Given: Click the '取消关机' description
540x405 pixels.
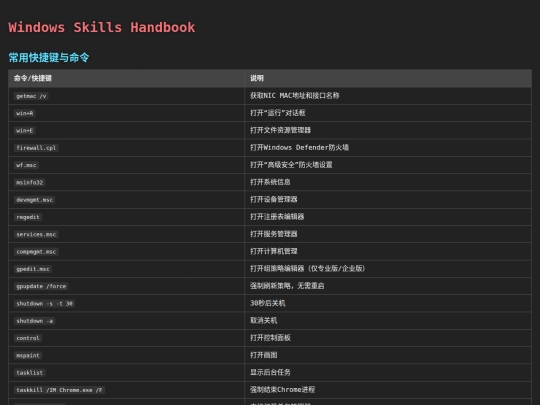Looking at the screenshot, I should coord(263,321).
